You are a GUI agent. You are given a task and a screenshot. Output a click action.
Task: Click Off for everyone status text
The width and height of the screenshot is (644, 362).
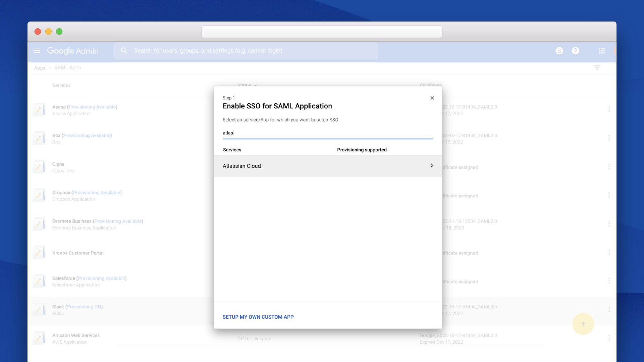254,339
